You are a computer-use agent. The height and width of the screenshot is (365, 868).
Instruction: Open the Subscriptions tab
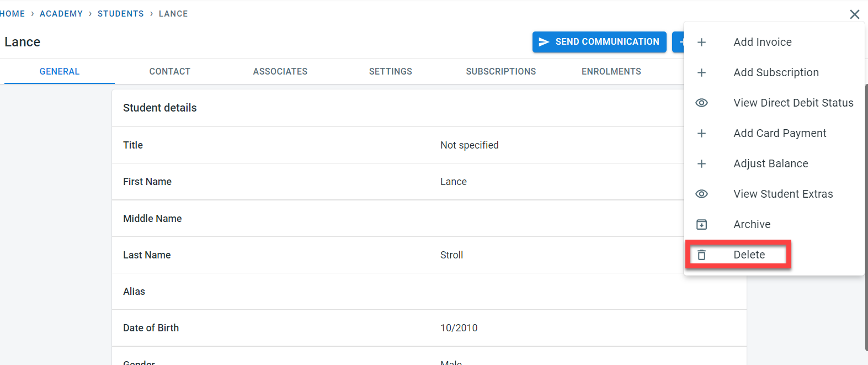500,72
